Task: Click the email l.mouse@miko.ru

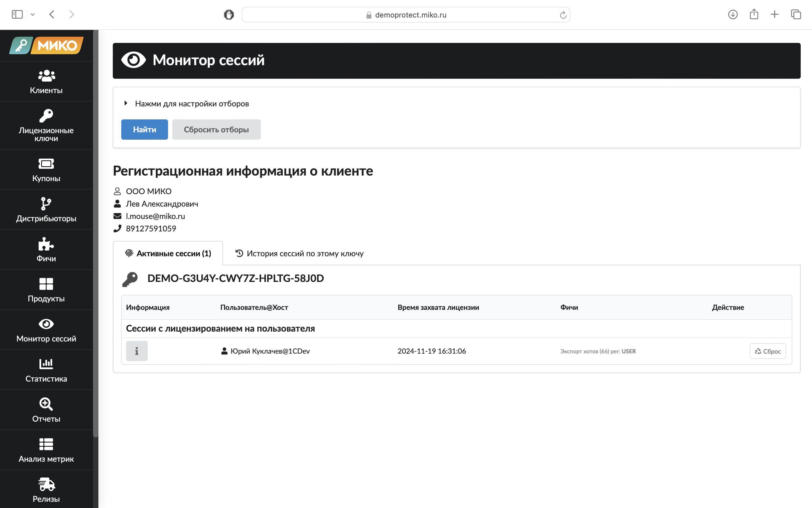Action: [x=155, y=216]
